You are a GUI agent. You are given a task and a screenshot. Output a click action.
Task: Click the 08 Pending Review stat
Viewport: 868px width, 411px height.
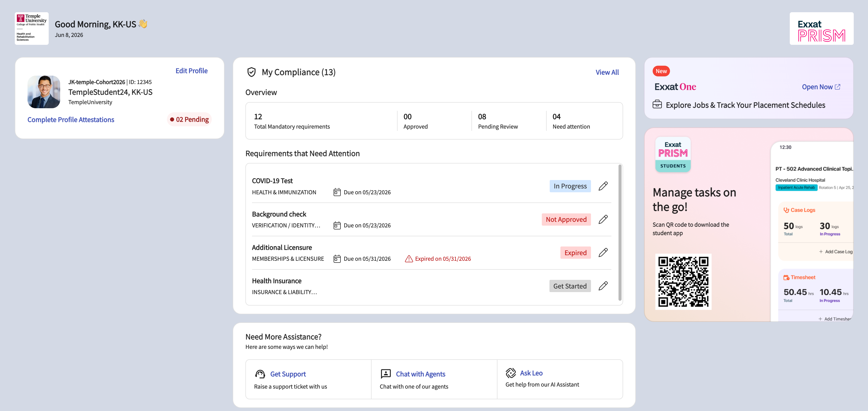[498, 121]
